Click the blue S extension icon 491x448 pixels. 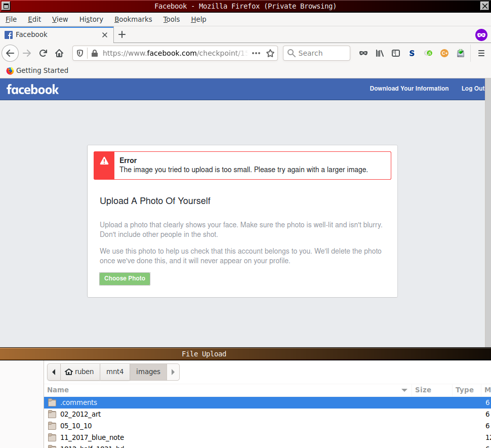412,53
